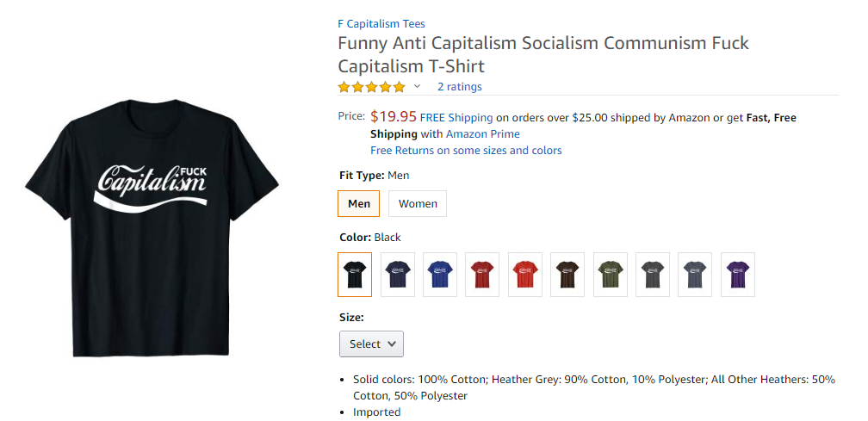
Task: View the 2 ratings link
Action: (x=460, y=87)
